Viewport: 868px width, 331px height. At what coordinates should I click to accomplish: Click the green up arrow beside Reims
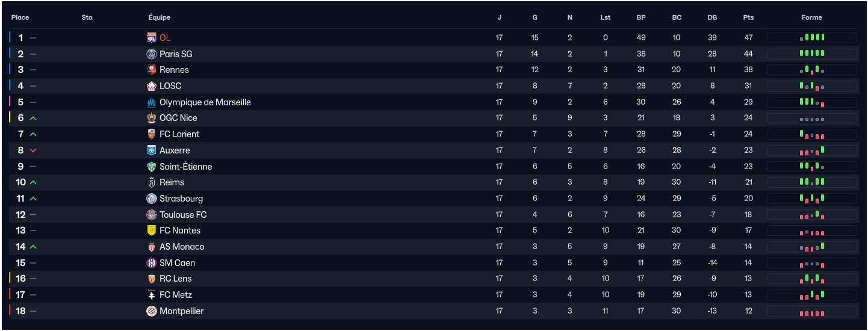(x=33, y=182)
